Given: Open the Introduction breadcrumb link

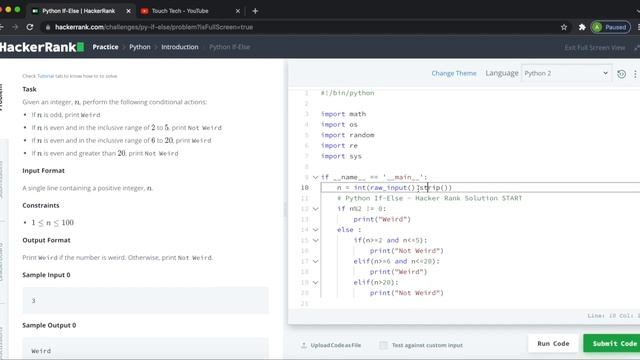Looking at the screenshot, I should 180,47.
